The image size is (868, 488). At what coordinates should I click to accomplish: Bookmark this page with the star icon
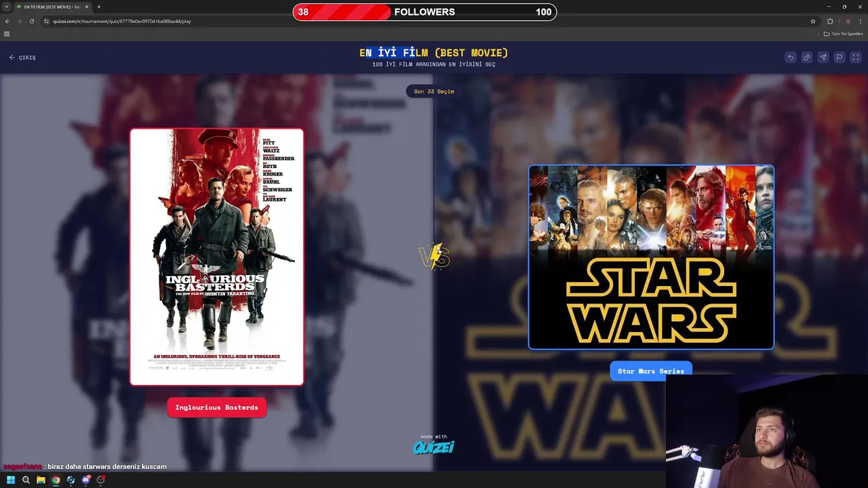point(813,21)
